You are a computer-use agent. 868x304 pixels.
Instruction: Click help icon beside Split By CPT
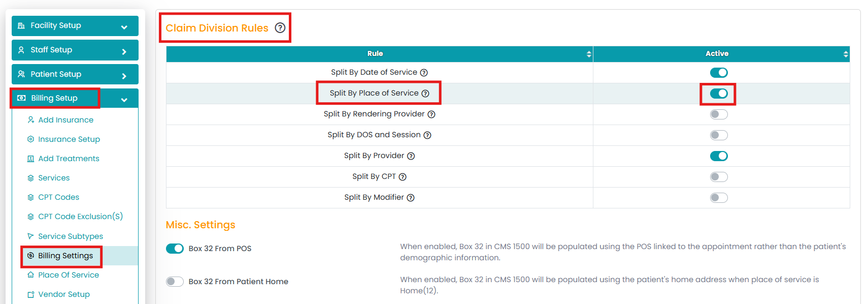[403, 177]
